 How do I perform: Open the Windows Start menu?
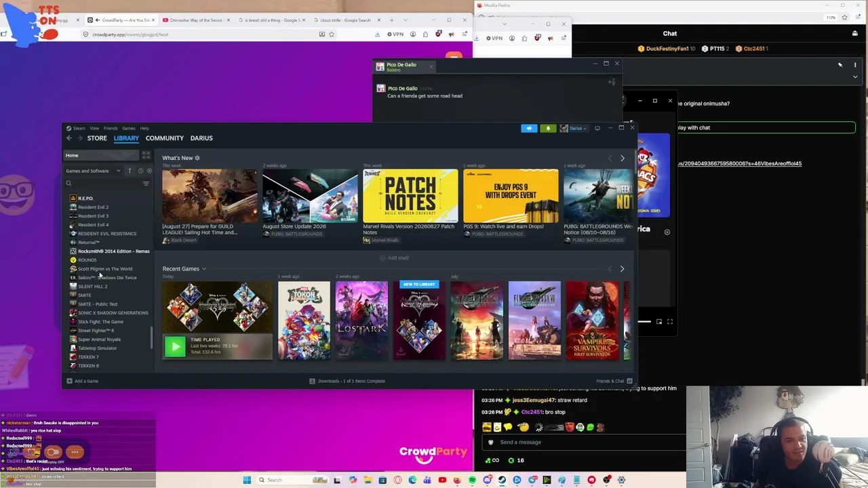click(x=247, y=480)
